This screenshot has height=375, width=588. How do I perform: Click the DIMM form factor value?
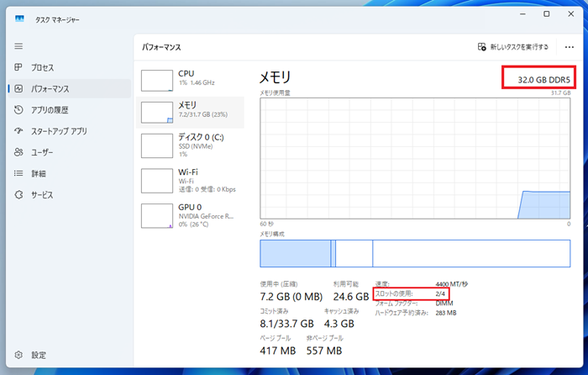(444, 303)
